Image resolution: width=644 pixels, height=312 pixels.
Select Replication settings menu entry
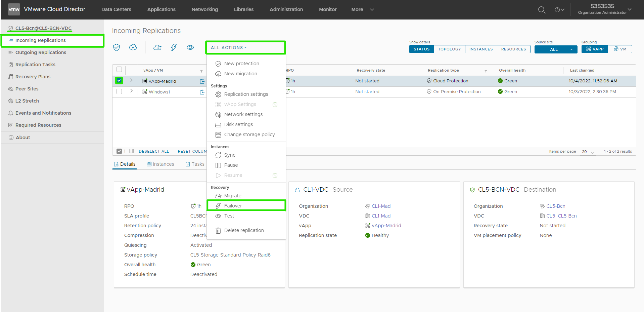(x=246, y=94)
